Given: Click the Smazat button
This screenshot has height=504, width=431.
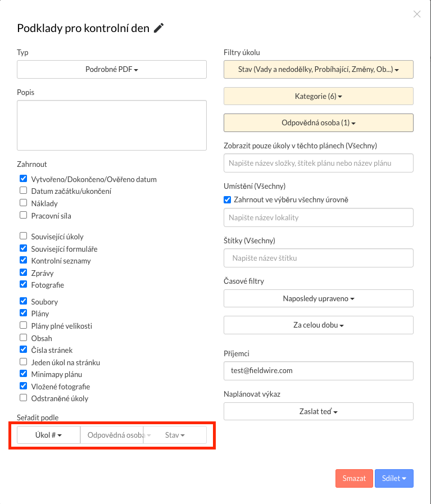Looking at the screenshot, I should (x=354, y=478).
